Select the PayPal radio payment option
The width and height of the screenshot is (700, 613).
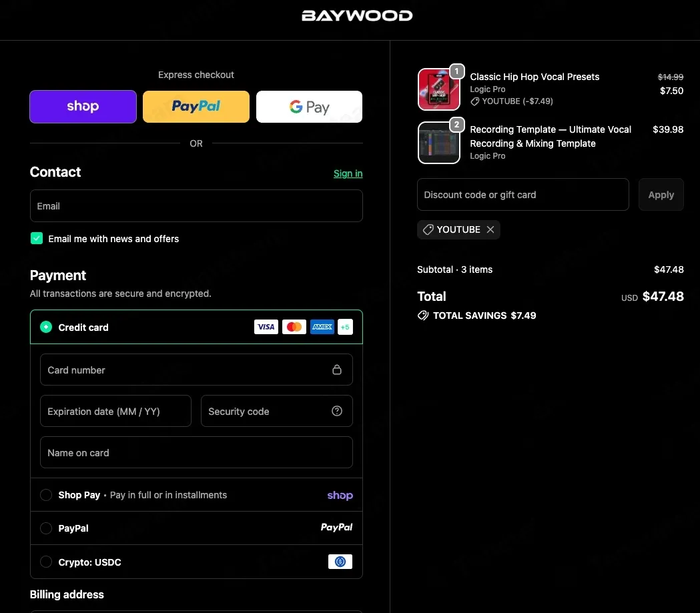[46, 528]
